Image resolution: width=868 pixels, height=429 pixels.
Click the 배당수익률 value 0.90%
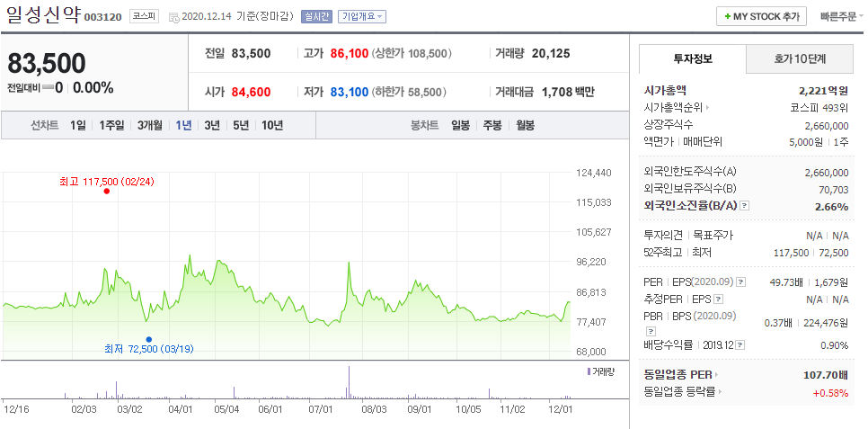[834, 345]
